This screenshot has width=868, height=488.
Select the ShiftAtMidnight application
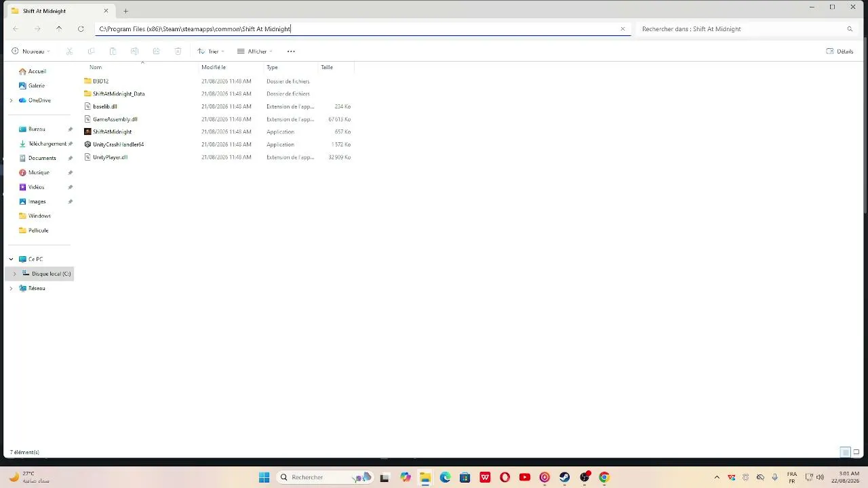pos(112,131)
